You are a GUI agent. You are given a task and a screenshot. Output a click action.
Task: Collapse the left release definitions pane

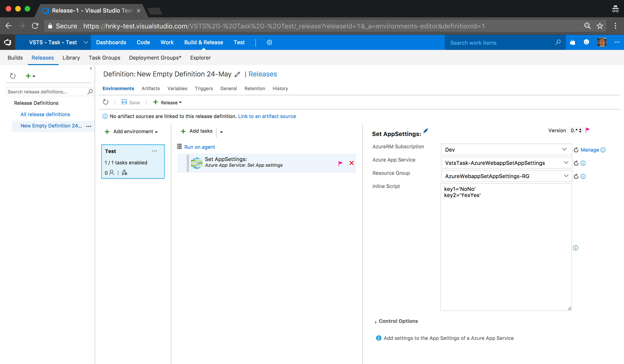click(91, 68)
